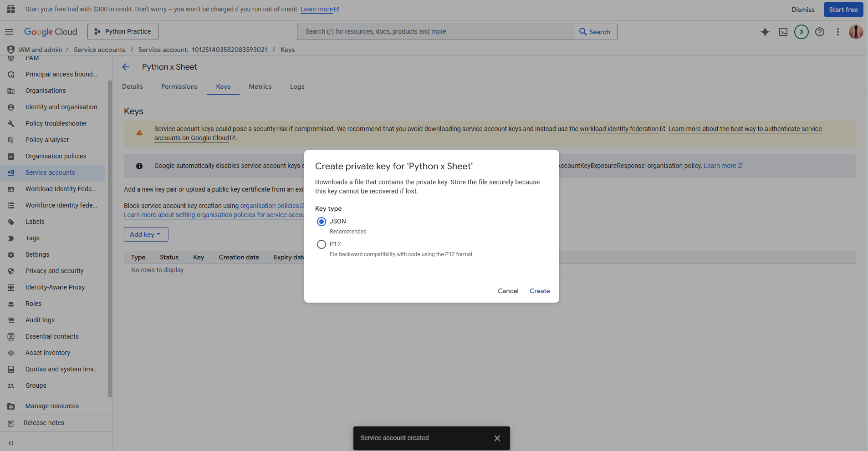Switch to the Permissions tab

click(179, 86)
